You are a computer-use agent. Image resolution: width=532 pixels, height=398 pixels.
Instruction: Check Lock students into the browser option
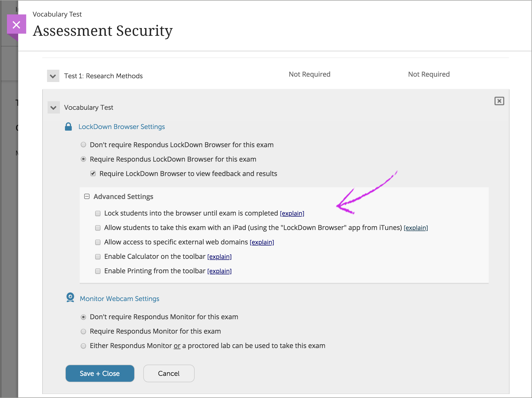pos(98,213)
